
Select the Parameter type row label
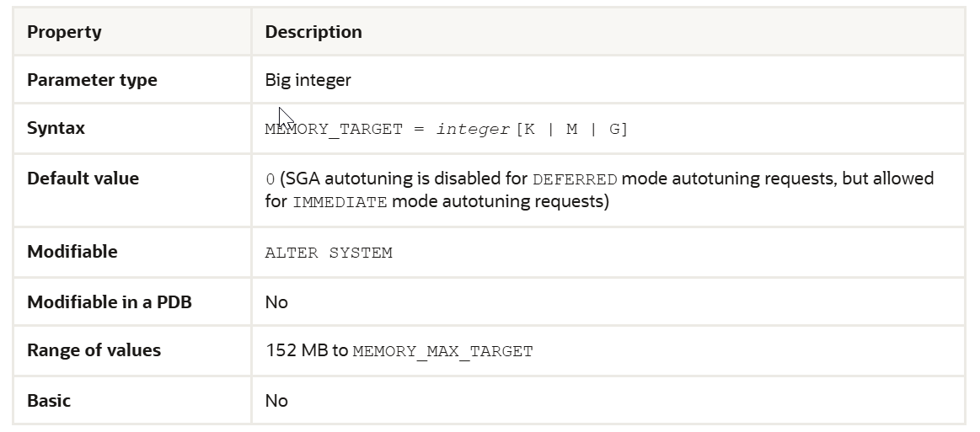pos(92,80)
